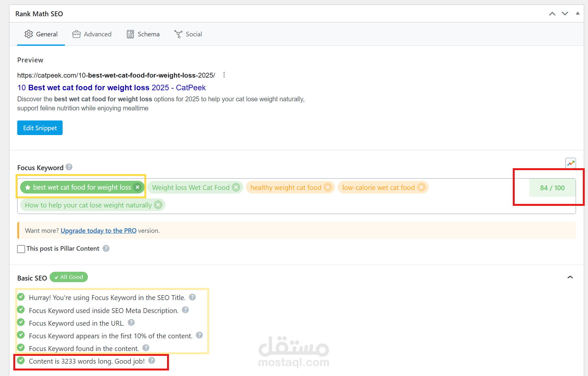
Task: Click the preview URL catpeek.com
Action: pos(116,75)
